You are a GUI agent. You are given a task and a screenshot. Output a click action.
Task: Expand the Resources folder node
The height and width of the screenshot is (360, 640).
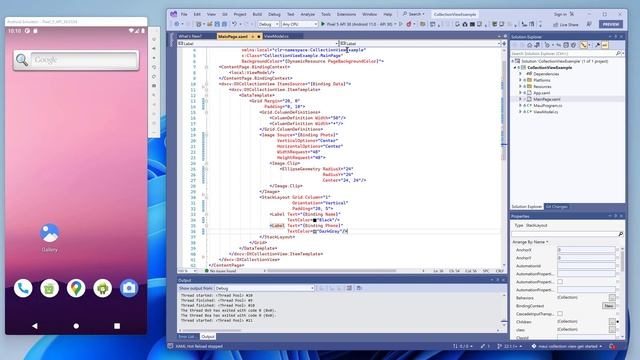(520, 87)
